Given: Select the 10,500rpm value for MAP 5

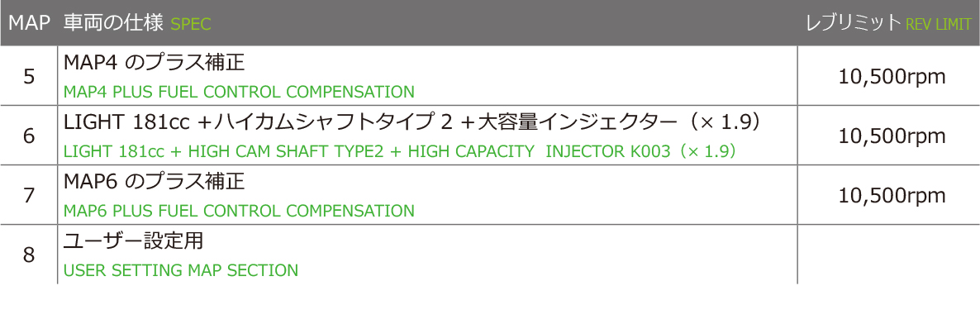Looking at the screenshot, I should pos(892,77).
